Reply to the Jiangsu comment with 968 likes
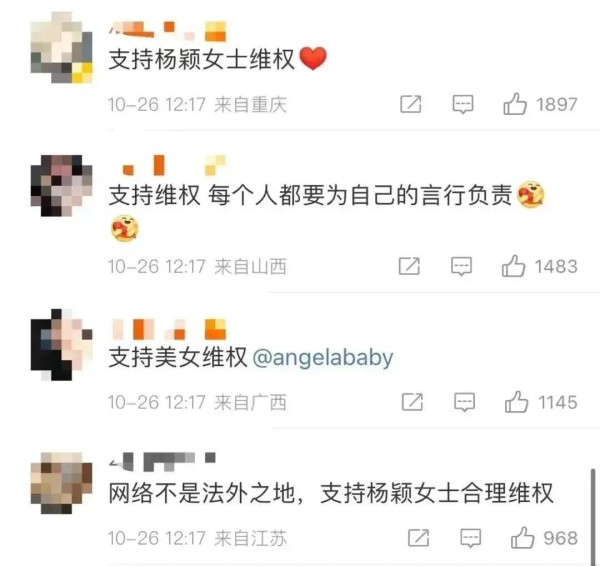600x566 pixels. [470, 538]
